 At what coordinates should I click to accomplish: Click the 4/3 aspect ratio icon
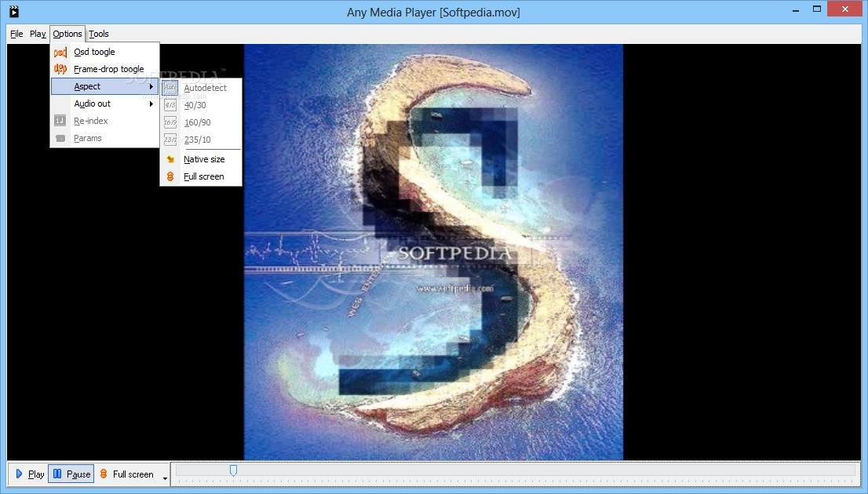170,105
